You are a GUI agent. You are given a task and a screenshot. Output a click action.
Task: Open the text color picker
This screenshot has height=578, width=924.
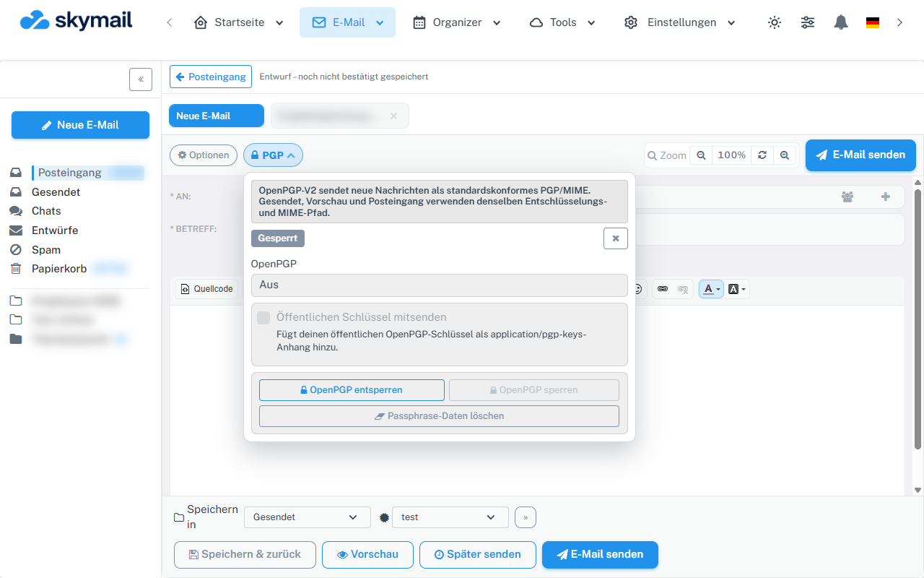712,289
